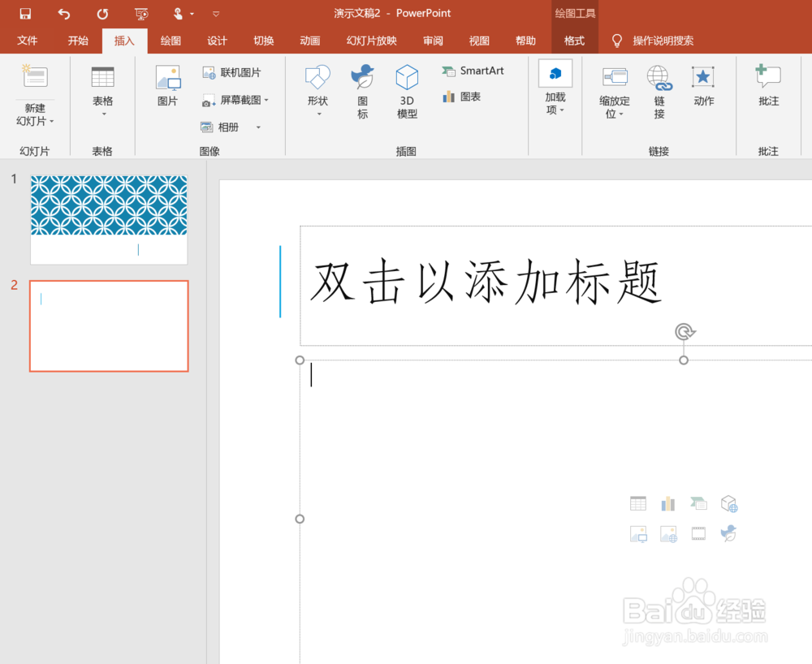Click the 双击以添加标题 title placeholder
Screen dimensions: 812x664
(486, 282)
